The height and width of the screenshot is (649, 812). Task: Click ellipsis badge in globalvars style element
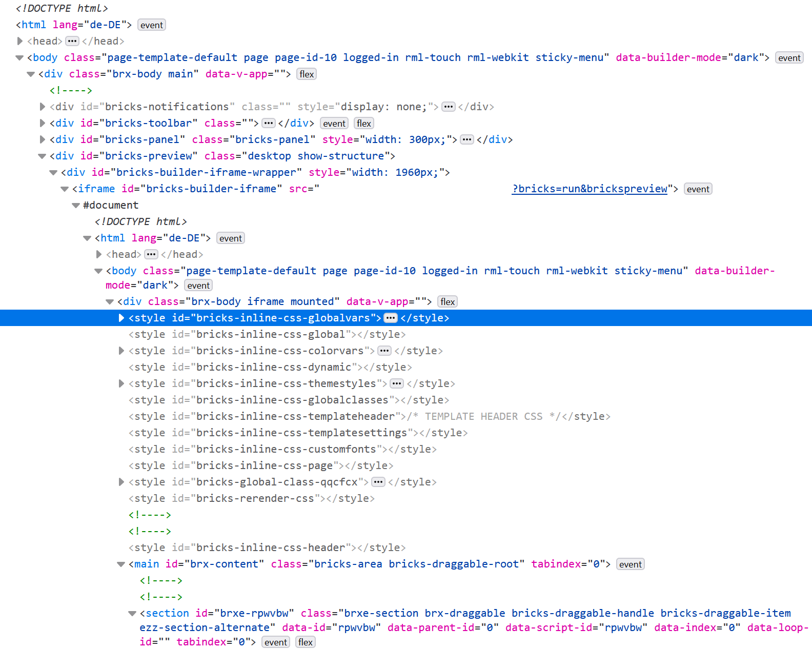click(391, 318)
